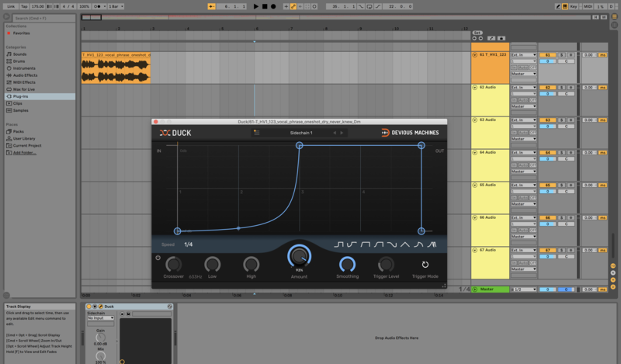Select MIDI Effects category in browser
This screenshot has width=621, height=364.
point(24,82)
